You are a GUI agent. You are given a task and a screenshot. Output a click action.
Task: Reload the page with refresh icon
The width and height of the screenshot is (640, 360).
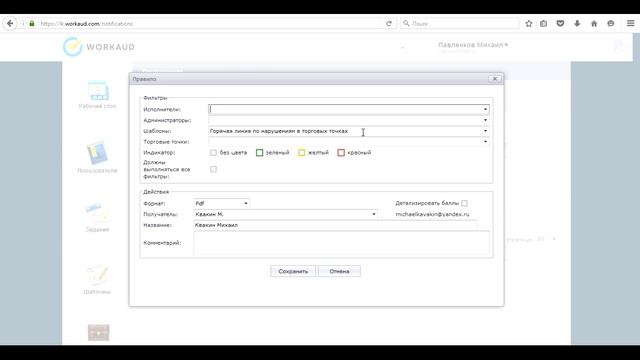[x=389, y=24]
